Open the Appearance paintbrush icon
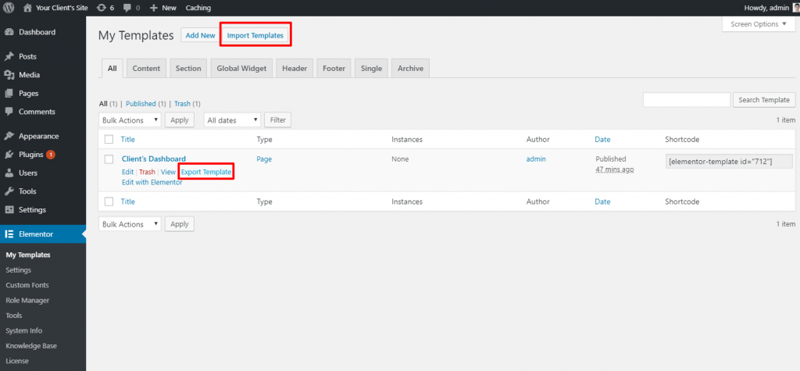The image size is (800, 371). [9, 136]
